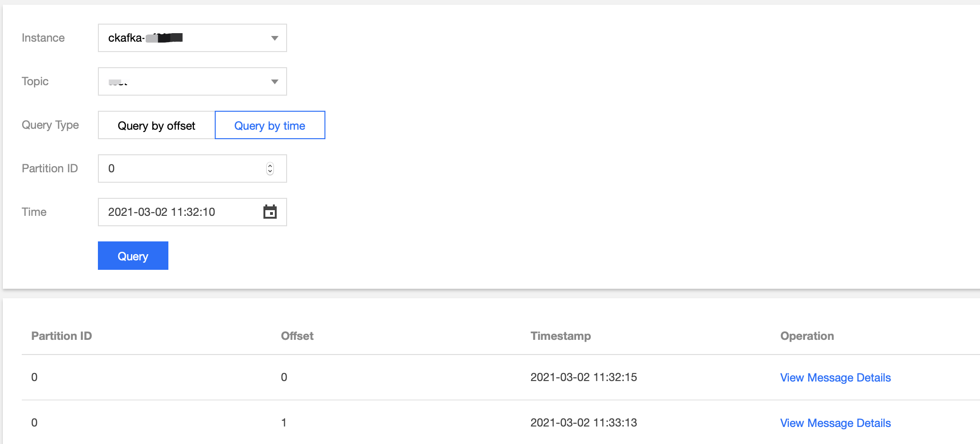Click Partition ID increment arrow
This screenshot has width=980, height=444.
[x=270, y=166]
